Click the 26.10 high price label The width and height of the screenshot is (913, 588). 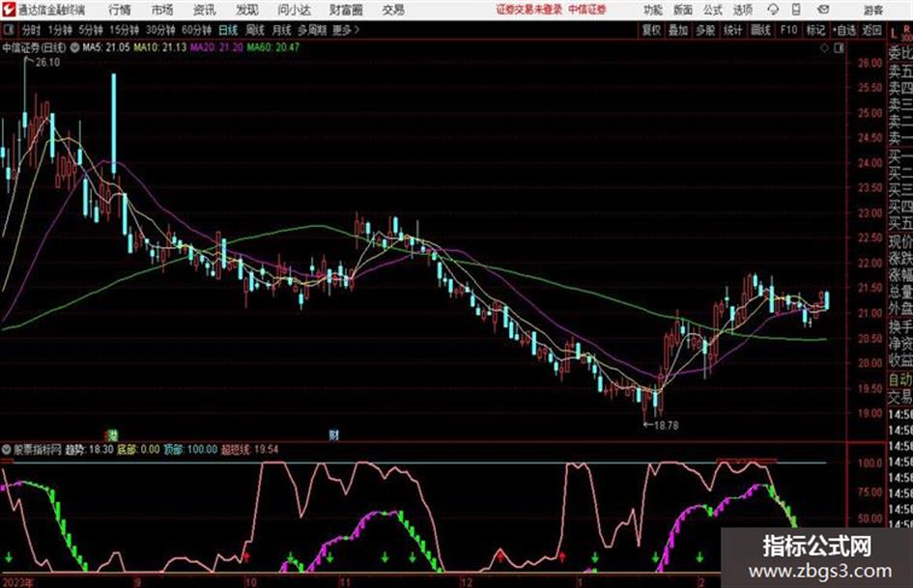click(47, 63)
